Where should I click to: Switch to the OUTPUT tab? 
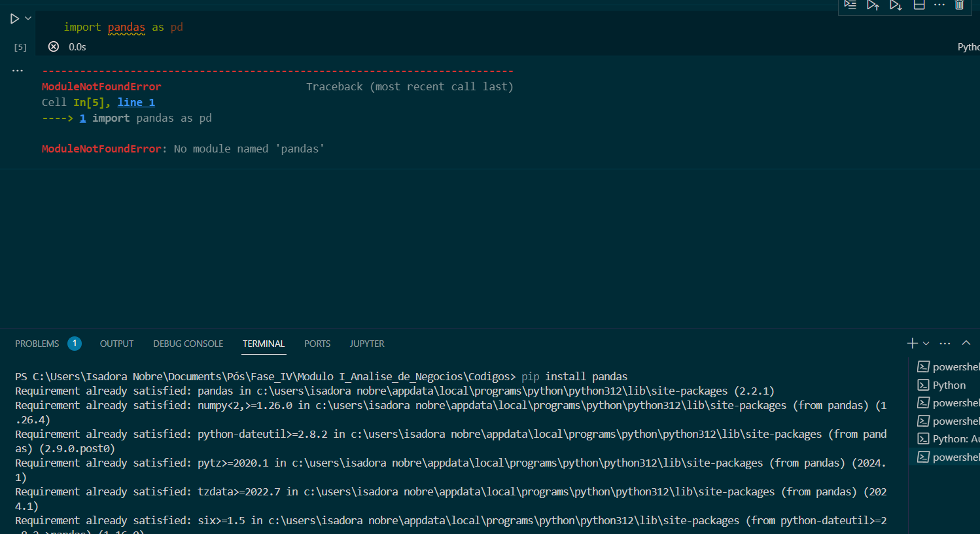[x=116, y=344]
